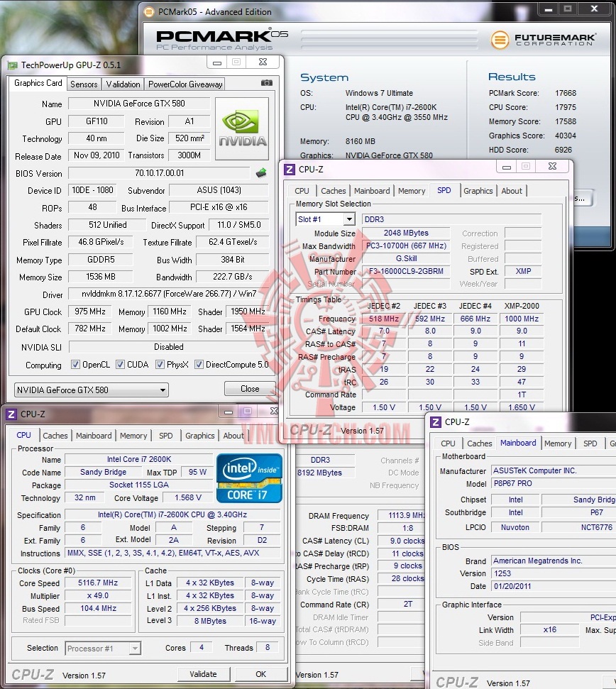Open Graphics tab in CPU-Z SPD window

[478, 191]
